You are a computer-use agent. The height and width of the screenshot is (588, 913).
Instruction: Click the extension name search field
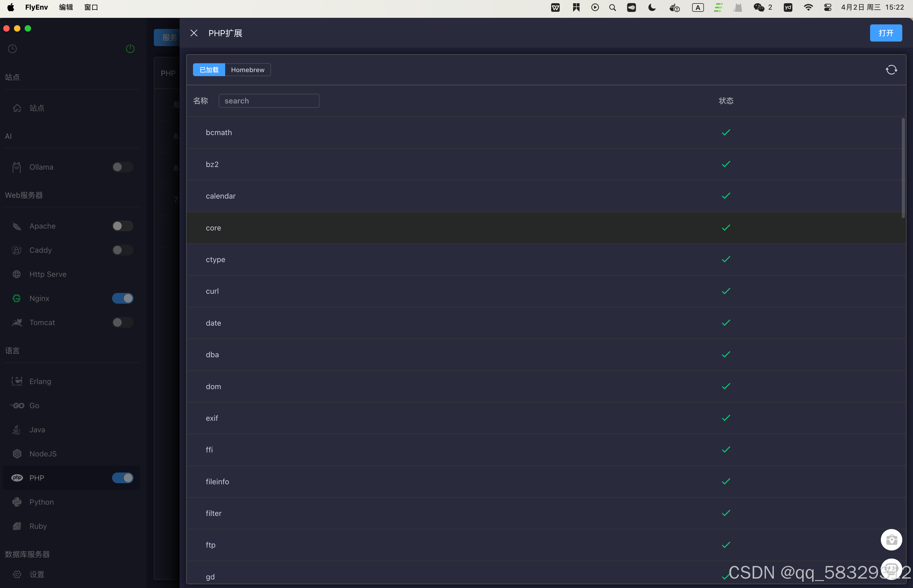(x=269, y=101)
